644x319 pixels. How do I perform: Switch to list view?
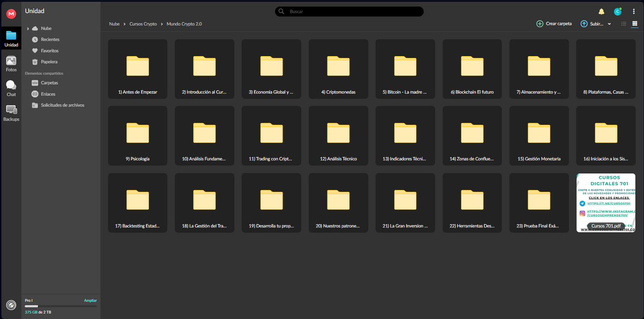(623, 24)
